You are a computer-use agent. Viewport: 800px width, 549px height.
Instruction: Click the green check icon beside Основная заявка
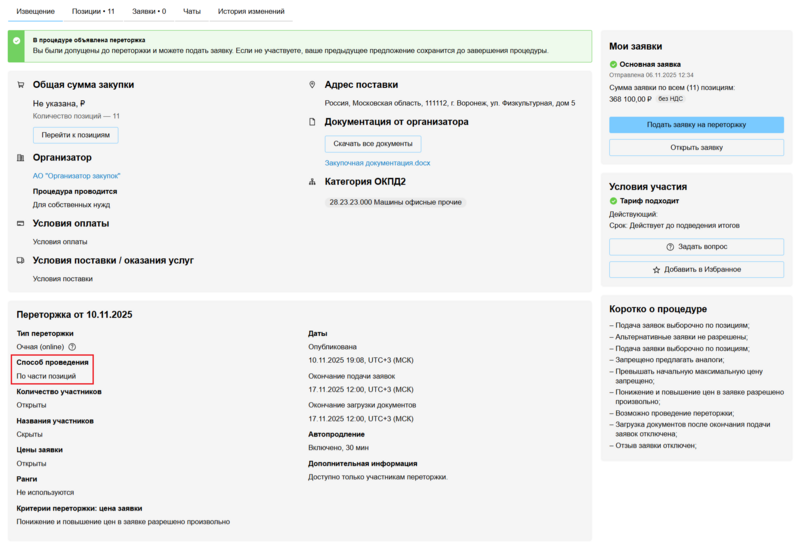coord(614,64)
